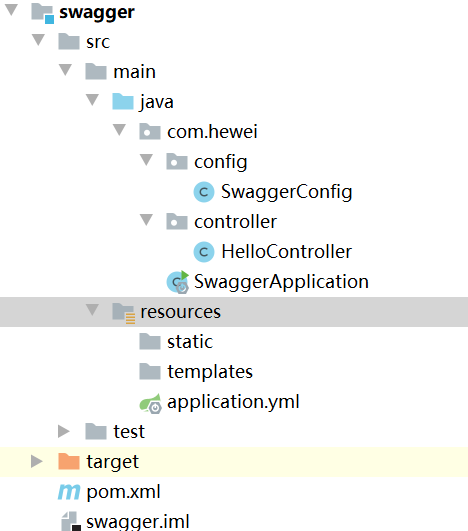Open the SwaggerConfig class file
The width and height of the screenshot is (468, 531).
pyautogui.click(x=286, y=192)
